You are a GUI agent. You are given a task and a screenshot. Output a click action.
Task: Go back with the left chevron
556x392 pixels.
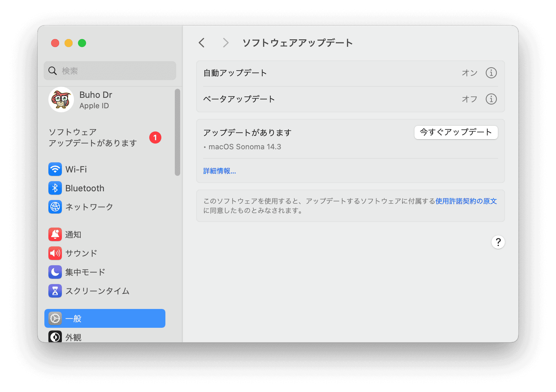point(202,43)
